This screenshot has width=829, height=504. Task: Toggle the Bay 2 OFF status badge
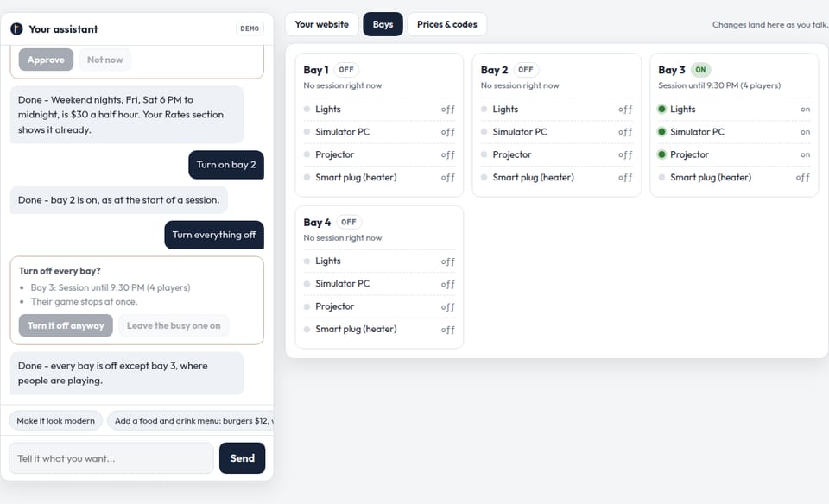pyautogui.click(x=526, y=70)
